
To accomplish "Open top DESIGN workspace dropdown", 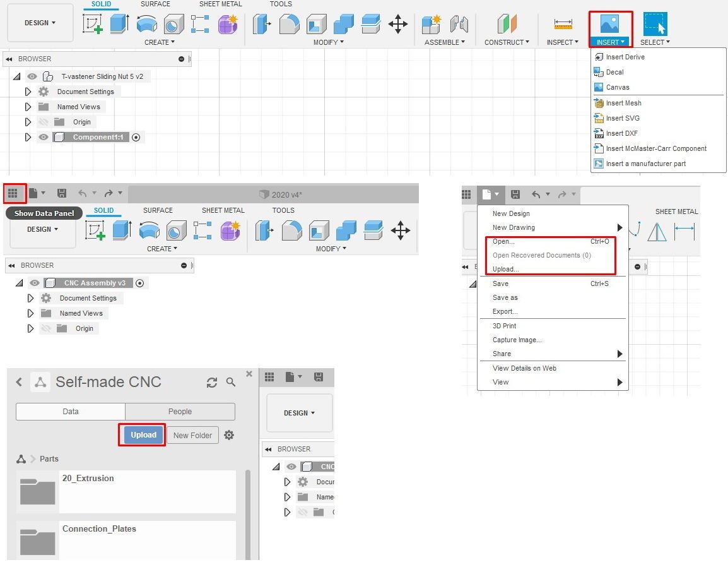I will click(x=40, y=23).
